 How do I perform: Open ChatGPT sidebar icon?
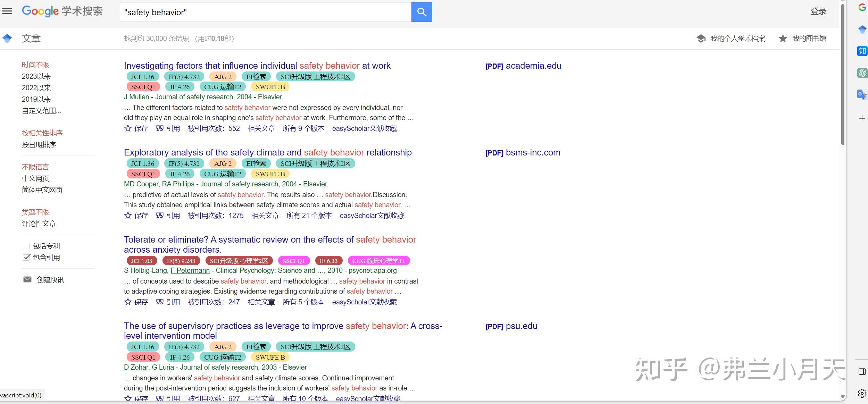(x=862, y=73)
